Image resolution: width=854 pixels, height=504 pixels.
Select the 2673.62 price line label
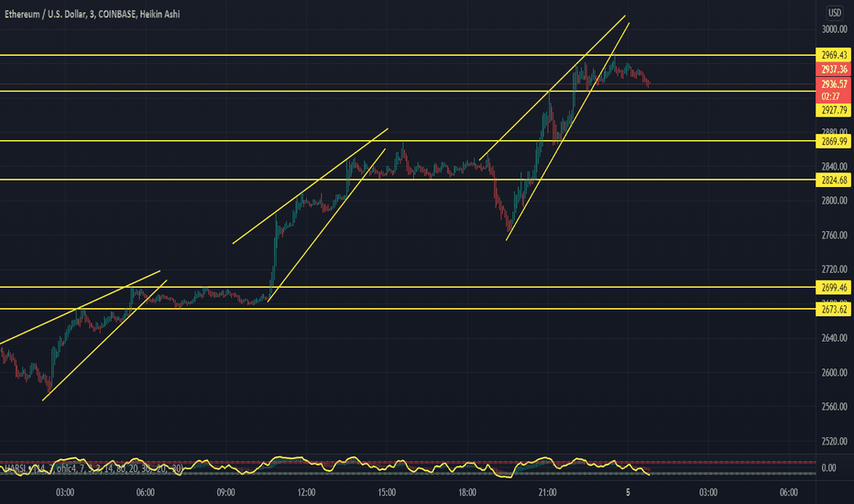(x=834, y=310)
